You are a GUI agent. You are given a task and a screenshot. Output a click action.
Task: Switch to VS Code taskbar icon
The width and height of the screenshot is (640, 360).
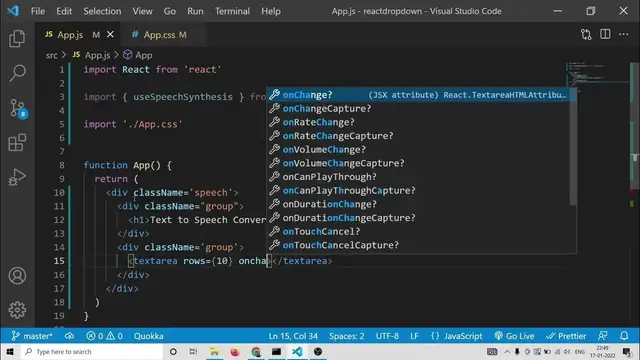tap(297, 351)
